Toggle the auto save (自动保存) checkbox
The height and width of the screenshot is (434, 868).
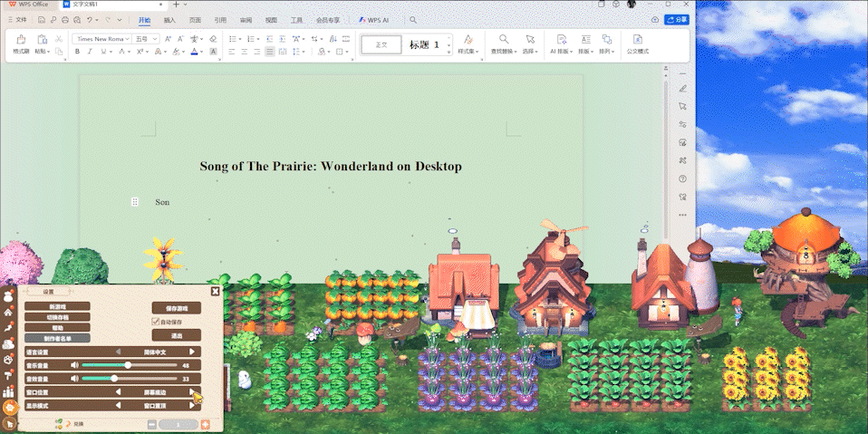pyautogui.click(x=155, y=322)
